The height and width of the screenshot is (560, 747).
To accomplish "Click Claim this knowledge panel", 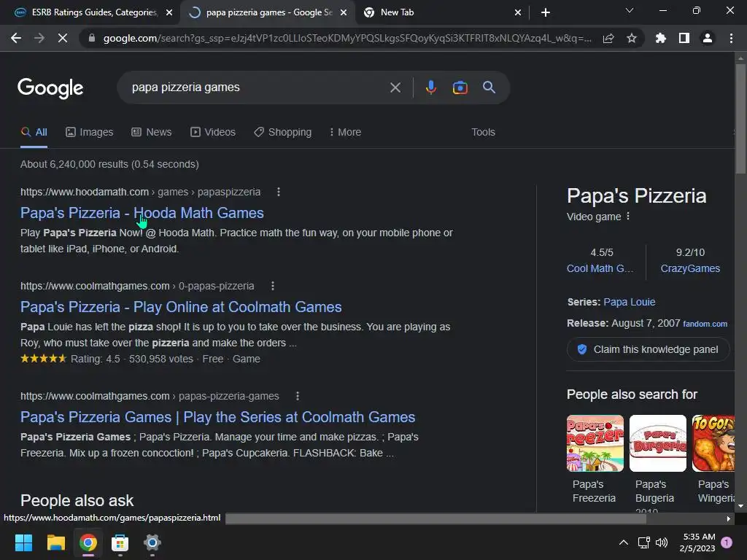I will (x=648, y=349).
